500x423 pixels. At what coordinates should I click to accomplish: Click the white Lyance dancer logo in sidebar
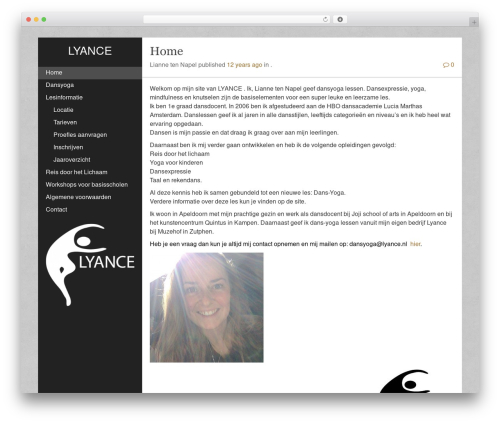pyautogui.click(x=90, y=265)
